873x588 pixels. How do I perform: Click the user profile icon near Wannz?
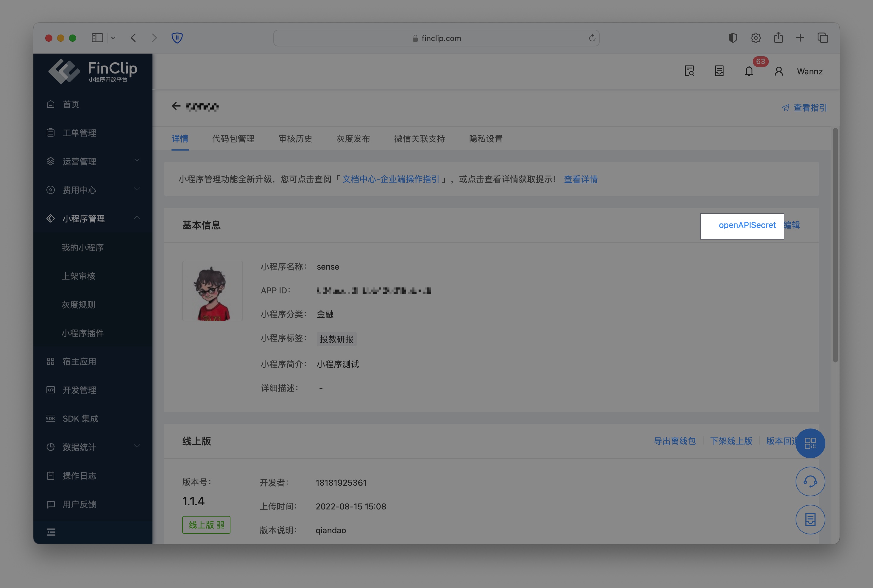tap(779, 71)
